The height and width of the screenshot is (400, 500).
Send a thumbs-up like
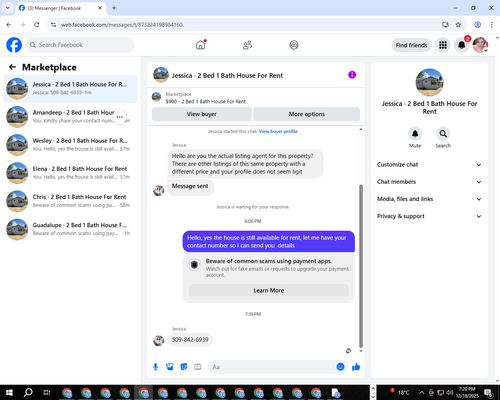[x=356, y=367]
